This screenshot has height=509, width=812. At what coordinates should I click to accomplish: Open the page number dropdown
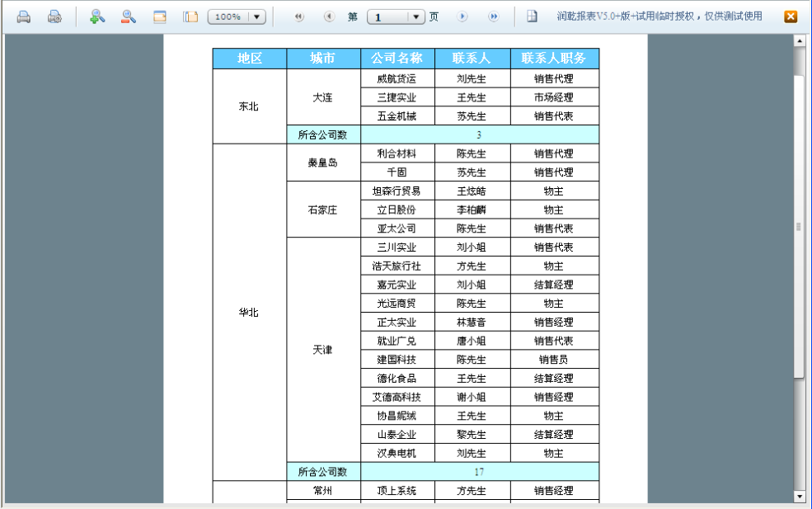(x=416, y=16)
